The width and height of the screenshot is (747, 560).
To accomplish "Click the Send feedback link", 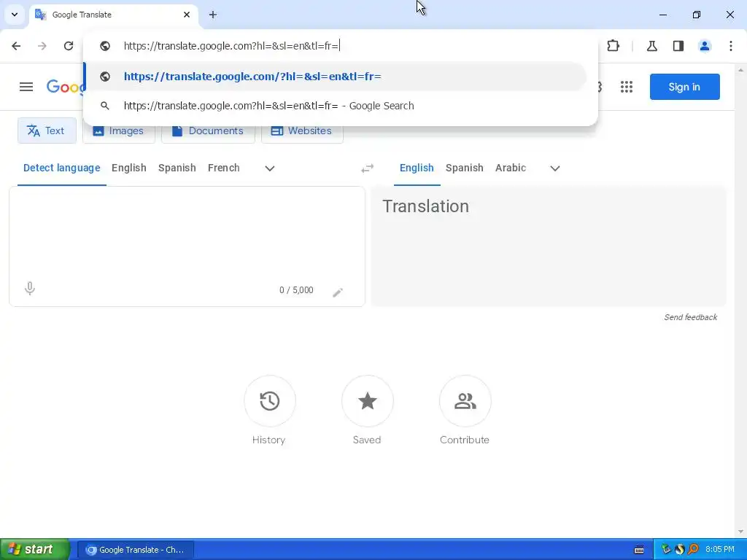I will click(x=690, y=317).
